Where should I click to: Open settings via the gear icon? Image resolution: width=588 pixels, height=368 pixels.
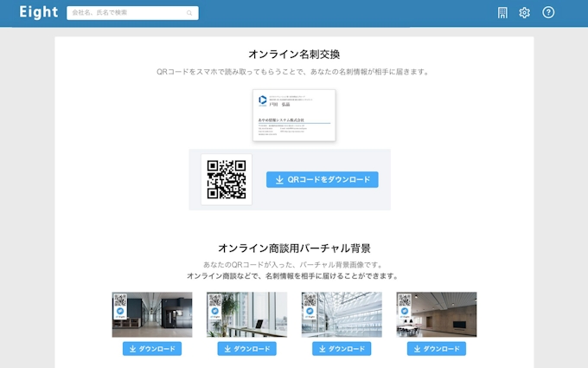pos(524,13)
